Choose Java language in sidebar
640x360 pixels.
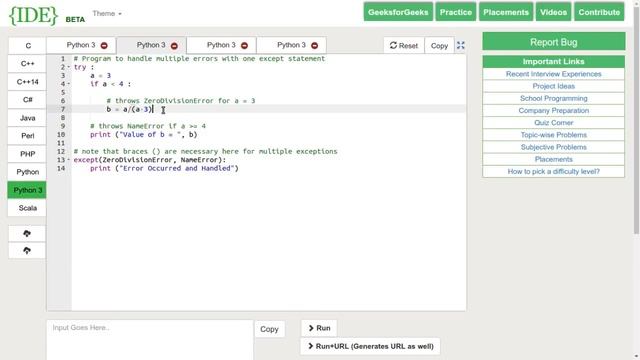click(x=28, y=118)
